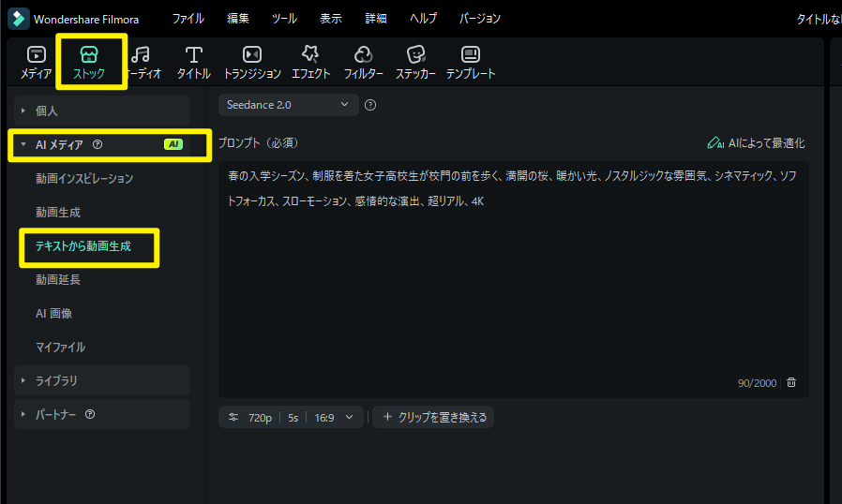Open the フィルター (Filters) tab
The image size is (842, 504).
363,63
